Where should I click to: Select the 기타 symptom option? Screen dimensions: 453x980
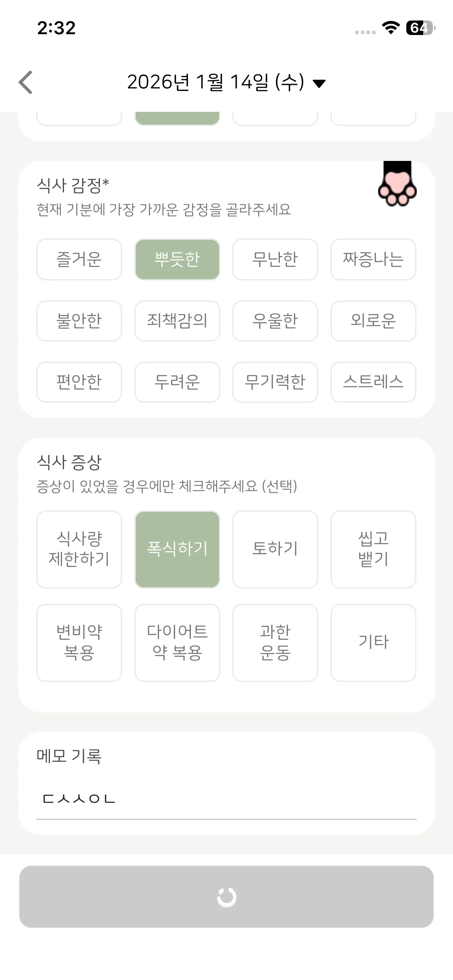(x=373, y=642)
